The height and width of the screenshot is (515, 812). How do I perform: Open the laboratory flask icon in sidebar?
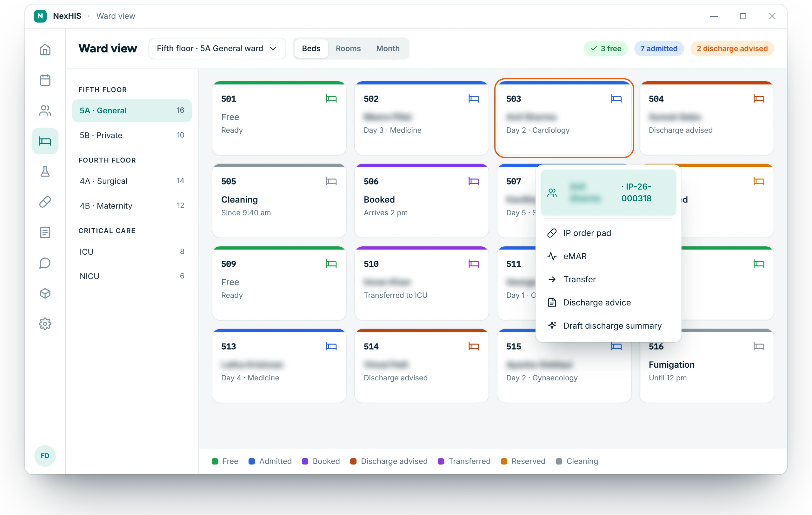click(45, 171)
